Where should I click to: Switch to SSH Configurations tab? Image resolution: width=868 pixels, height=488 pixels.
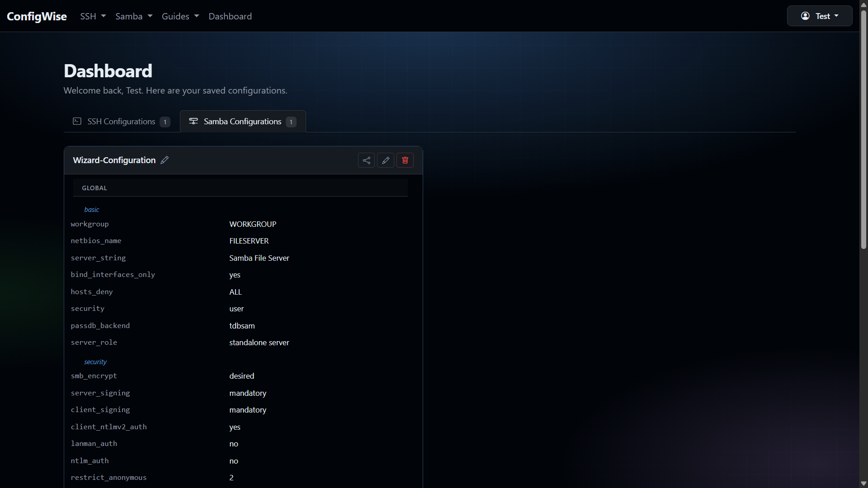121,122
